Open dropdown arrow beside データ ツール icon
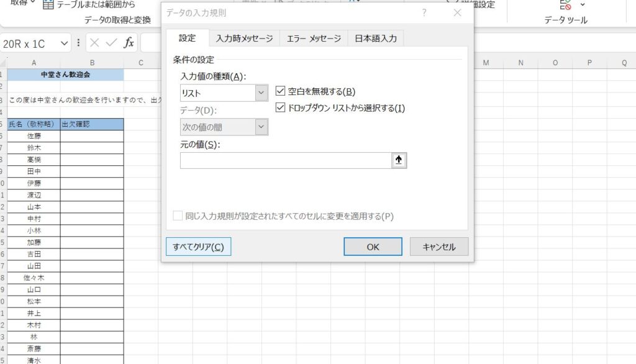Image resolution: width=636 pixels, height=364 pixels. tap(583, 5)
